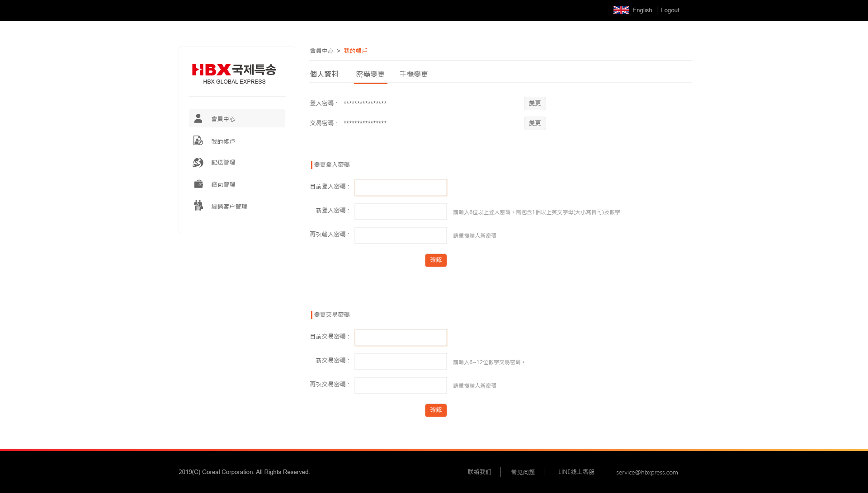Click the 我的帳戶 document icon
The height and width of the screenshot is (493, 868).
(x=198, y=141)
